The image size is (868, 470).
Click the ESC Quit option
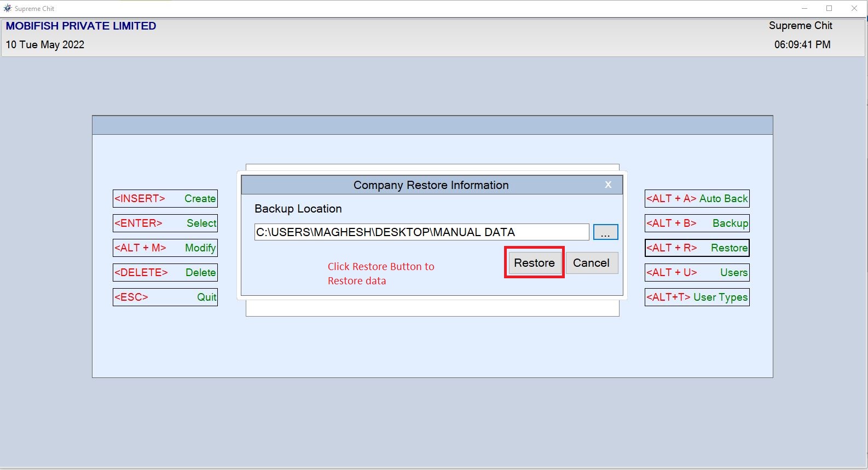point(165,297)
